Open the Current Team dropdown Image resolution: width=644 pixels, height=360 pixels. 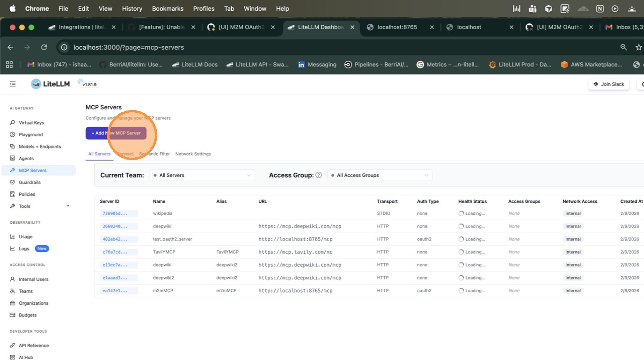coord(202,175)
